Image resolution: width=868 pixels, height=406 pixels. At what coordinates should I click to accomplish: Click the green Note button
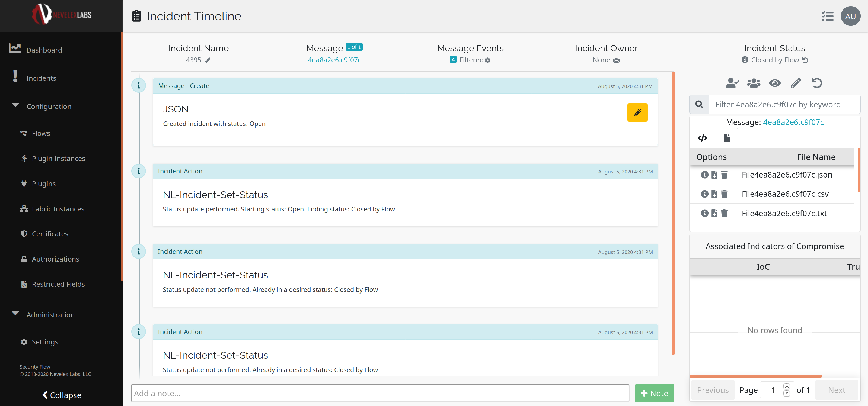coord(654,393)
